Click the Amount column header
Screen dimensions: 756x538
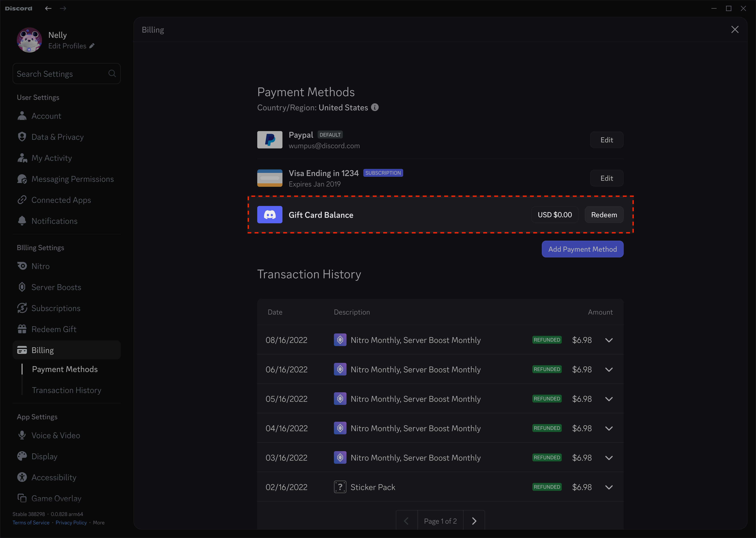(x=600, y=312)
